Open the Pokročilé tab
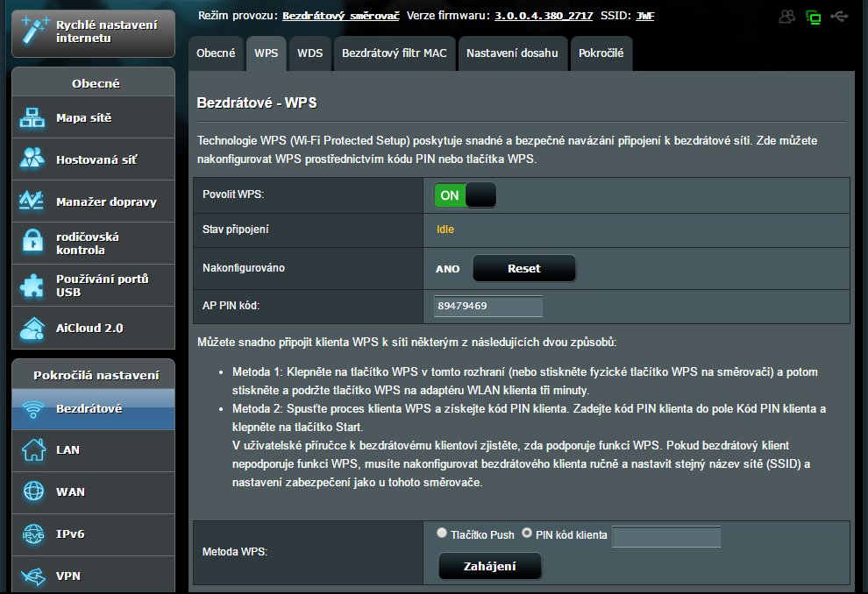 601,53
